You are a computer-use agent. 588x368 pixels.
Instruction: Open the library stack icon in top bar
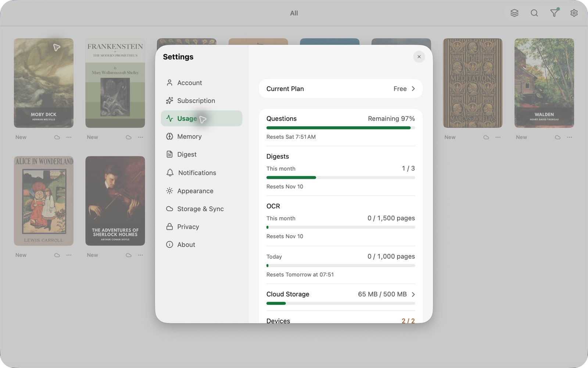[x=514, y=13]
